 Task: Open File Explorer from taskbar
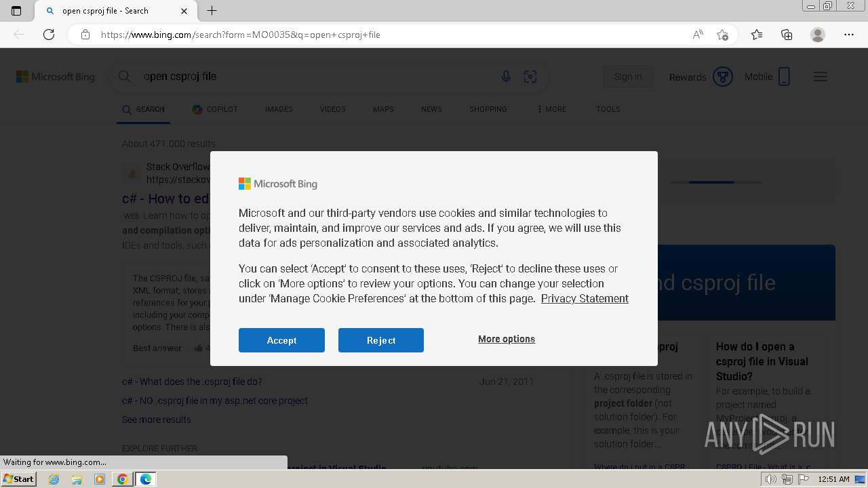(77, 479)
